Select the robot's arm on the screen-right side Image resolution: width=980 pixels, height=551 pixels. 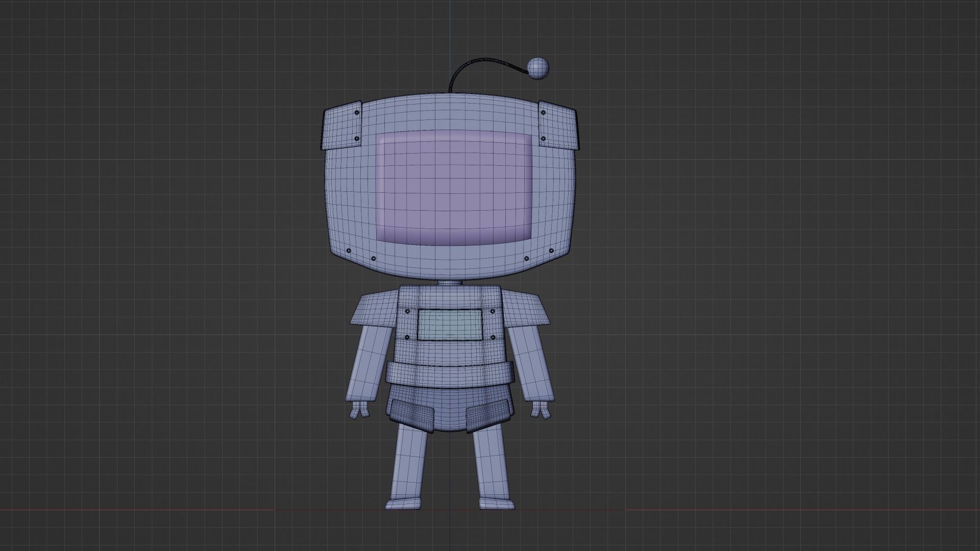[x=531, y=363]
